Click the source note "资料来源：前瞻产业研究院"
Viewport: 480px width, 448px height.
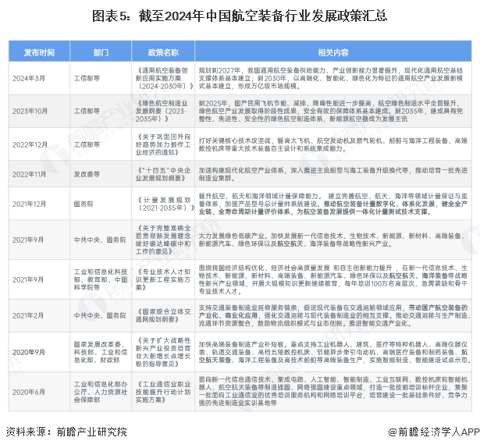tap(66, 432)
